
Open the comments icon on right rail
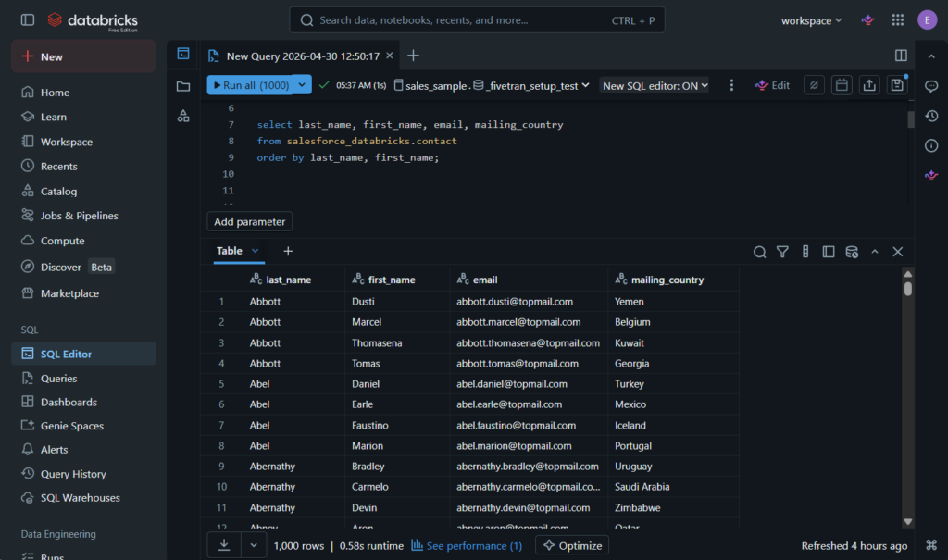tap(931, 86)
